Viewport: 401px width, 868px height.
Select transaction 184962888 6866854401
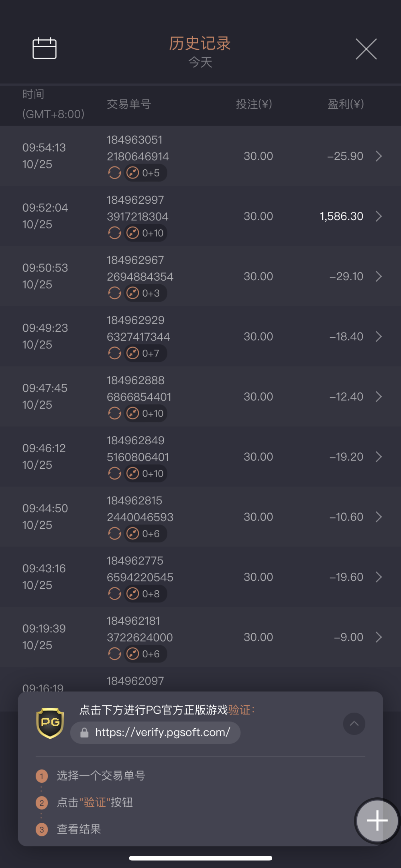(139, 388)
